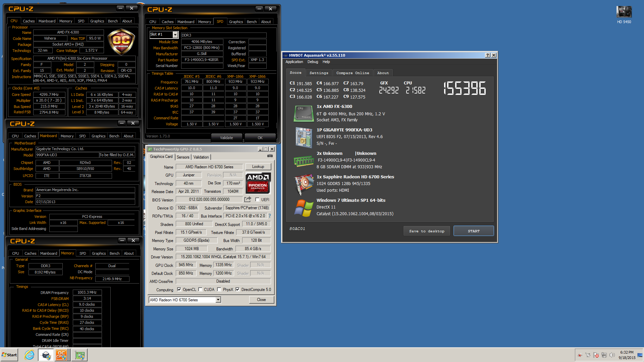Click the Close button in GPU-Z

click(261, 300)
